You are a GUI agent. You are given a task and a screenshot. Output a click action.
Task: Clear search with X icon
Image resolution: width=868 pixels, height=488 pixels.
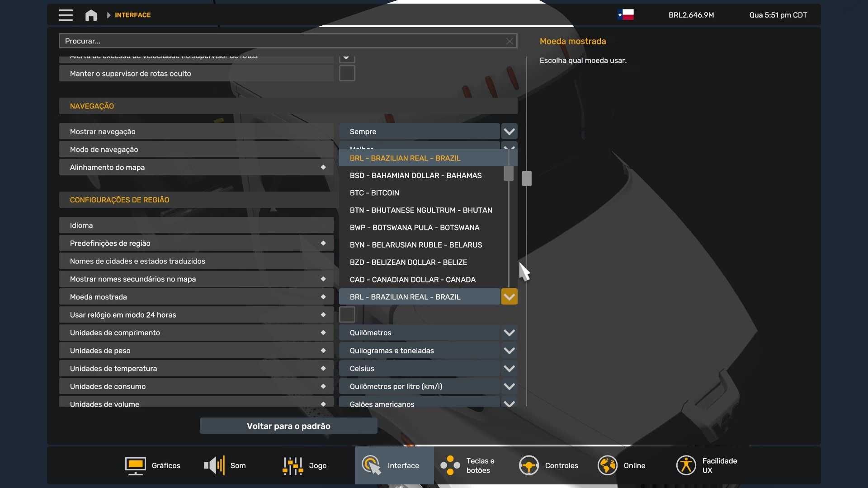click(509, 41)
